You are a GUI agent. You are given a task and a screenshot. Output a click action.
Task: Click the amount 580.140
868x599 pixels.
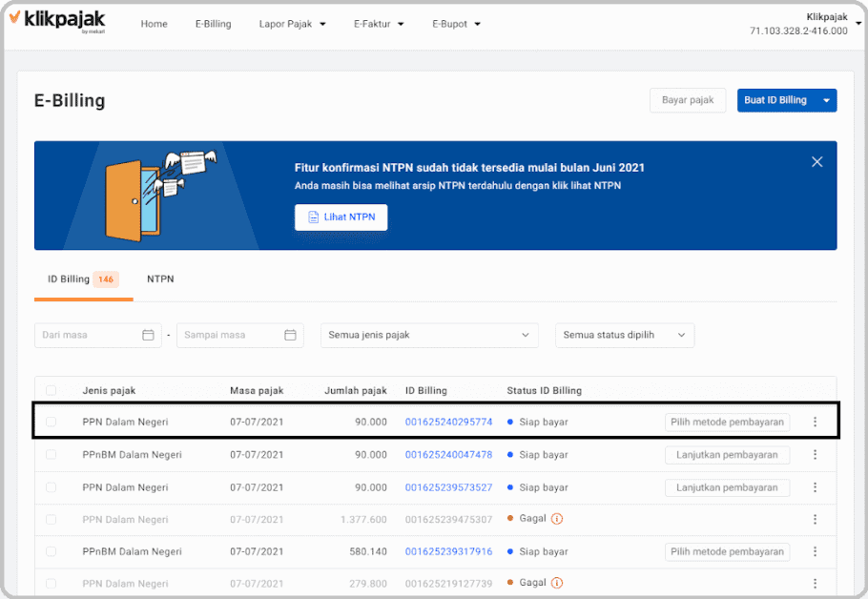point(368,551)
